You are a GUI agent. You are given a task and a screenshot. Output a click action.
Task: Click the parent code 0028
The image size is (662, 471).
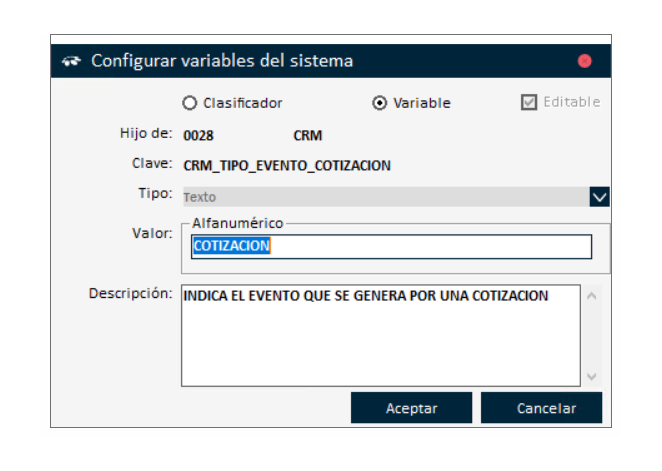tap(199, 135)
